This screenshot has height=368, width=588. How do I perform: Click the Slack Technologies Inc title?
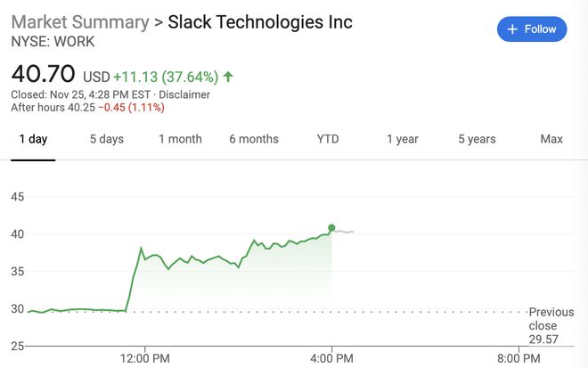coord(260,22)
